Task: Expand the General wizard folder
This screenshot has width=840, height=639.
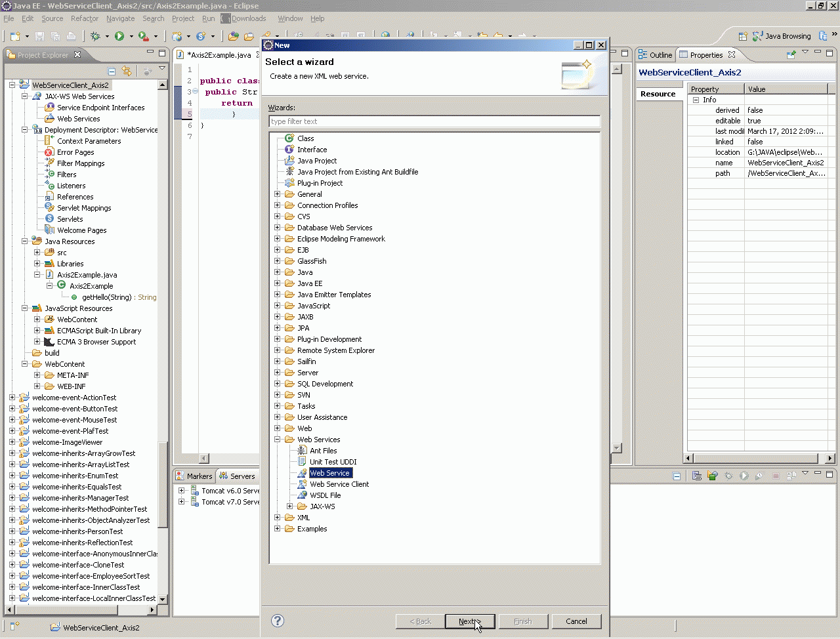Action: pyautogui.click(x=277, y=194)
